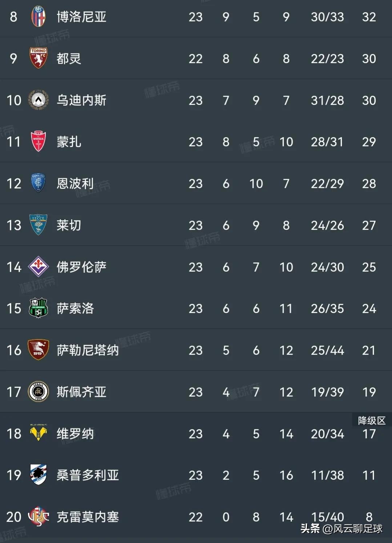Click the 萨勒尼塔纳 (Salernitana) club crest
The width and height of the screenshot is (392, 543).
pyautogui.click(x=38, y=350)
